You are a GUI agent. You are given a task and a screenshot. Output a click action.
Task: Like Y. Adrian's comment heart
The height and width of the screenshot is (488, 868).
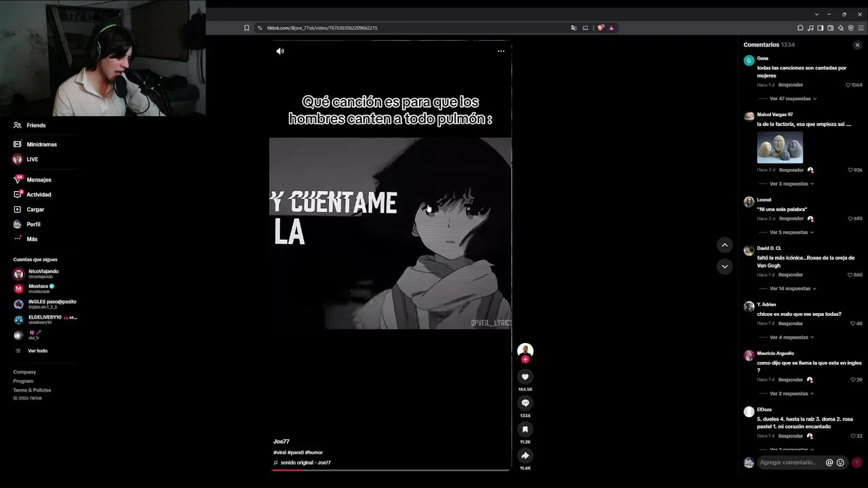point(852,324)
